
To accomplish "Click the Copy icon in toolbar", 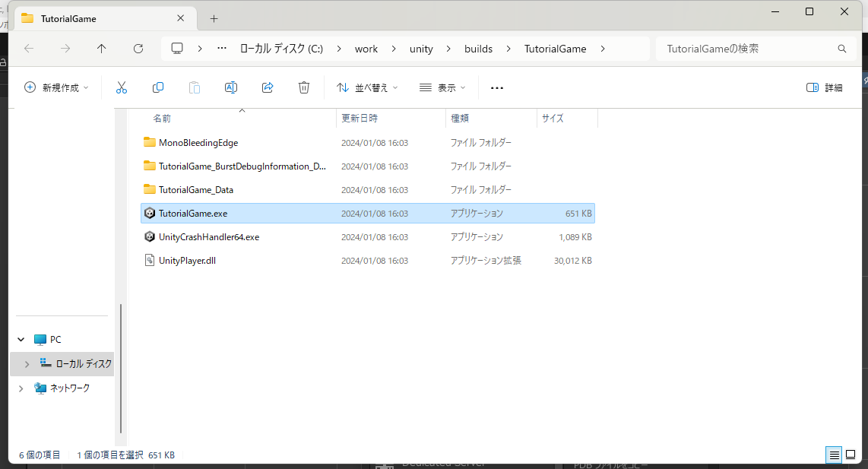I will [x=158, y=87].
